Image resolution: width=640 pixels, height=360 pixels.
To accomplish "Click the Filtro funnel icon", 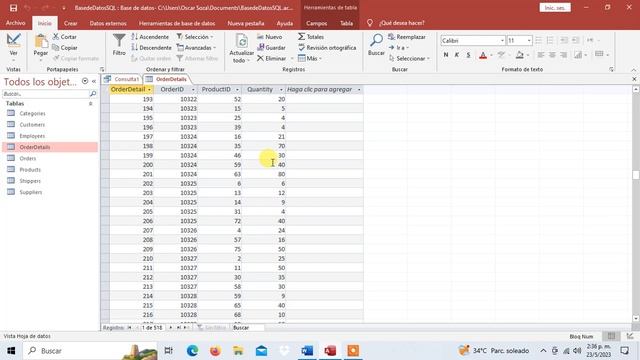I will pos(119,41).
